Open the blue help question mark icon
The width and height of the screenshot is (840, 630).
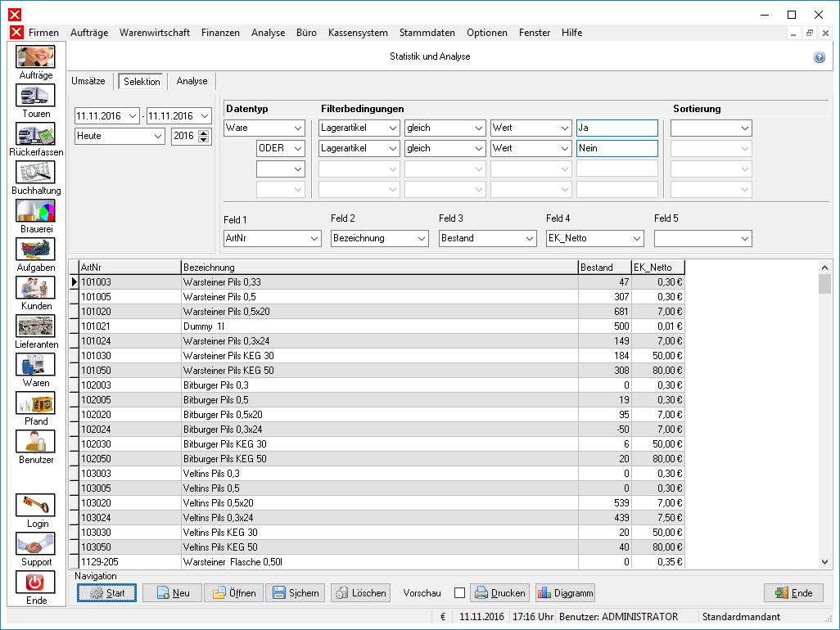pyautogui.click(x=819, y=57)
